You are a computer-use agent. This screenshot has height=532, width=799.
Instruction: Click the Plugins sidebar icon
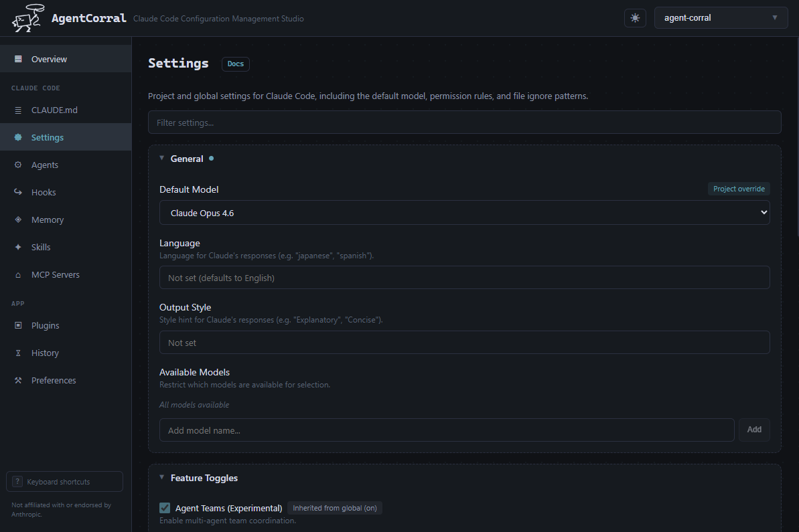tap(18, 326)
